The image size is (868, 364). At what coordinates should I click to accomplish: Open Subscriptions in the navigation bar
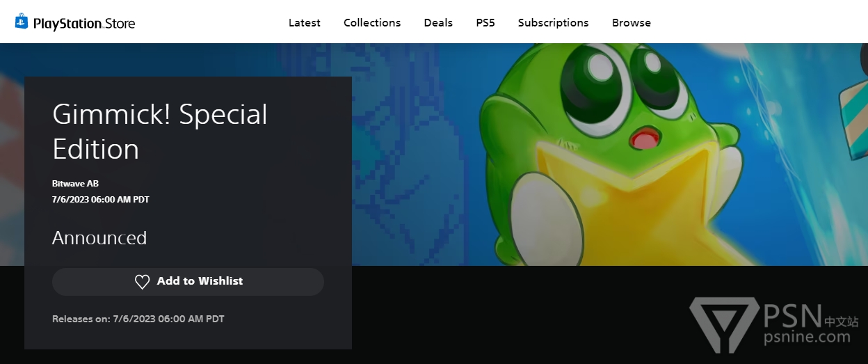[554, 23]
